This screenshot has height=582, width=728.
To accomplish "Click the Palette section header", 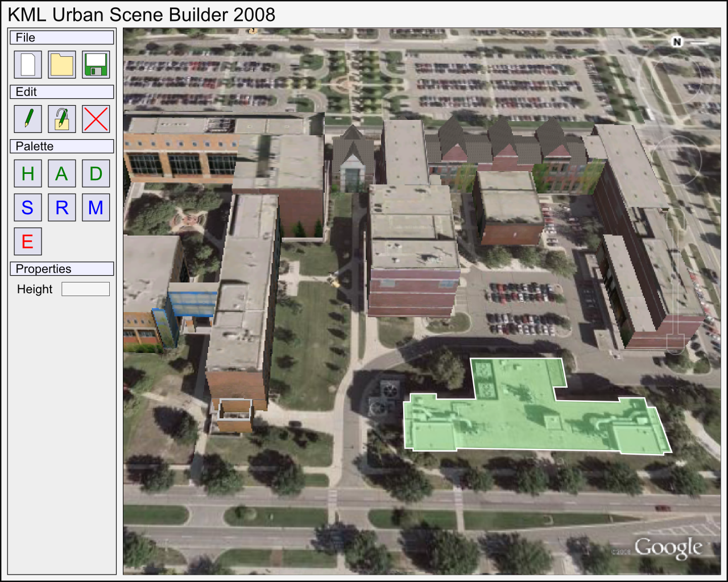I will (62, 147).
